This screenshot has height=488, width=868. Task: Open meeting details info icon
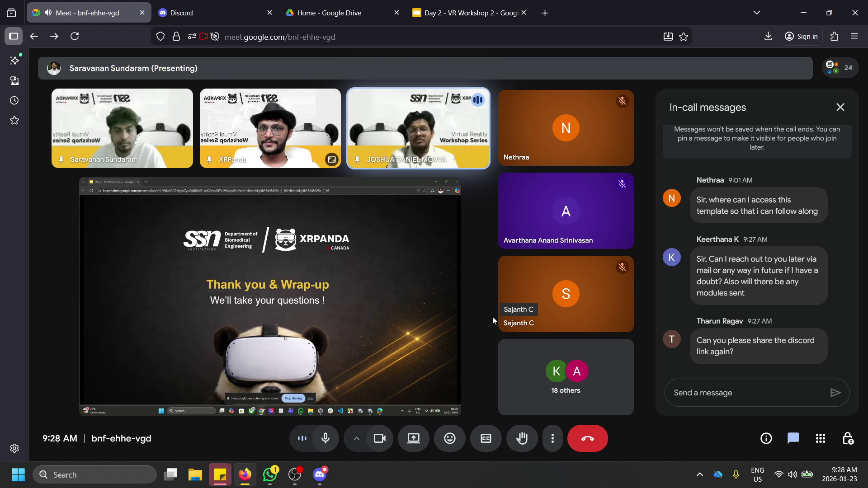766,438
